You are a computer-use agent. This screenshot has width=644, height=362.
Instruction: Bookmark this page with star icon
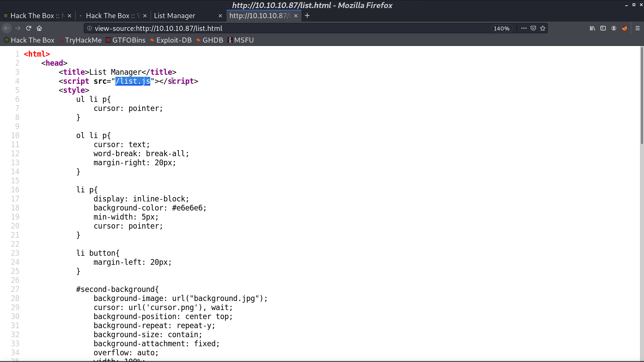(x=543, y=28)
